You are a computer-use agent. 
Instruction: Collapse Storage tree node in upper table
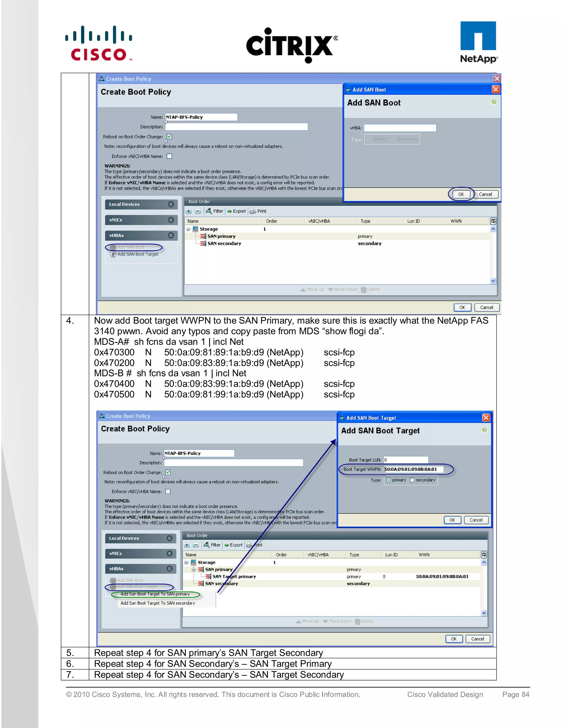(188, 229)
